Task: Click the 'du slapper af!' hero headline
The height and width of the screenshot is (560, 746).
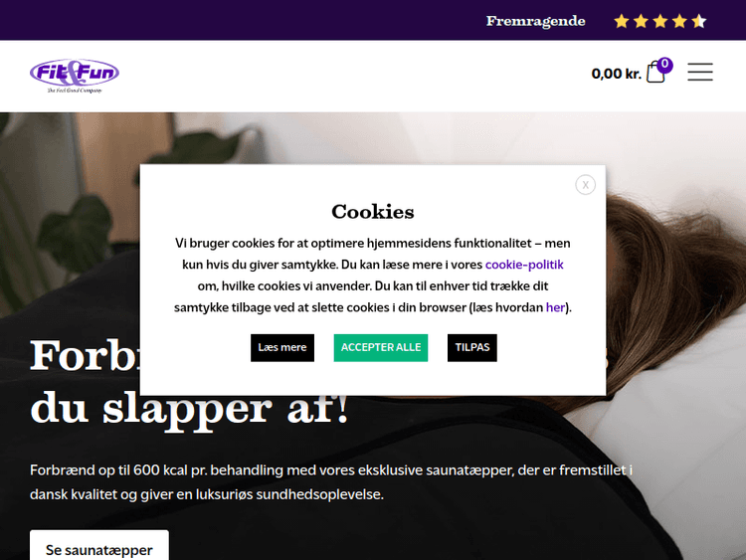Action: pos(189,408)
